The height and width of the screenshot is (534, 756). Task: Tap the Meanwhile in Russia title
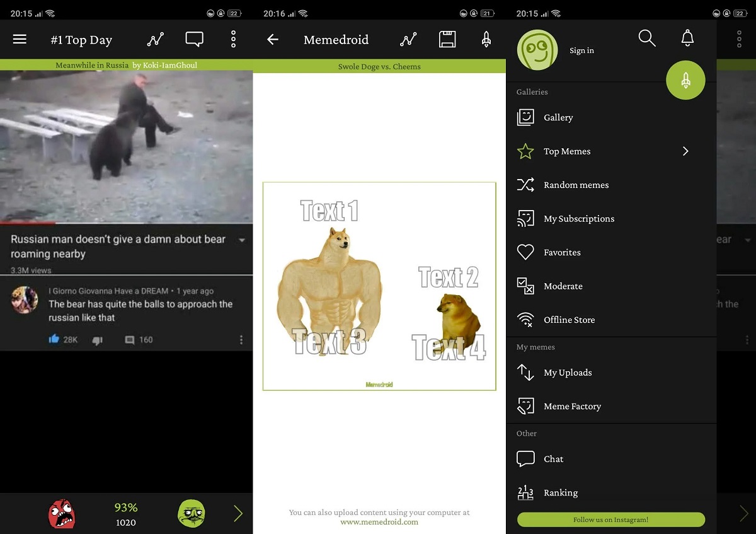pos(92,65)
